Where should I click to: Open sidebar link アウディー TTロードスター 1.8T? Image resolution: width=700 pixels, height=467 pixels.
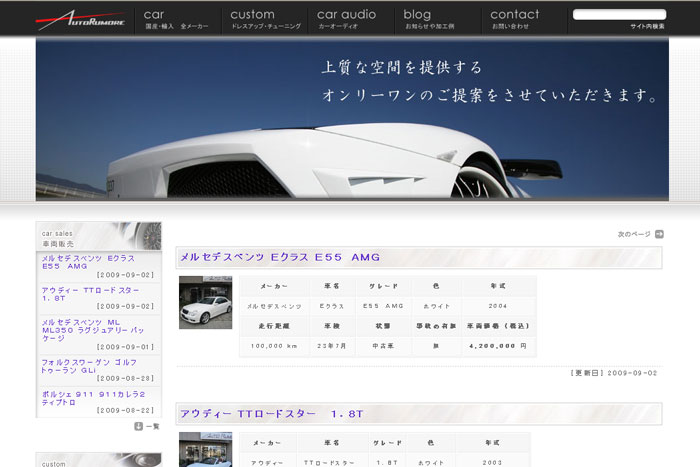(x=90, y=294)
